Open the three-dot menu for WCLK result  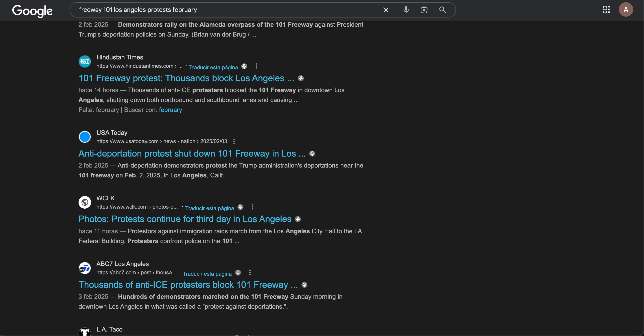click(x=252, y=207)
